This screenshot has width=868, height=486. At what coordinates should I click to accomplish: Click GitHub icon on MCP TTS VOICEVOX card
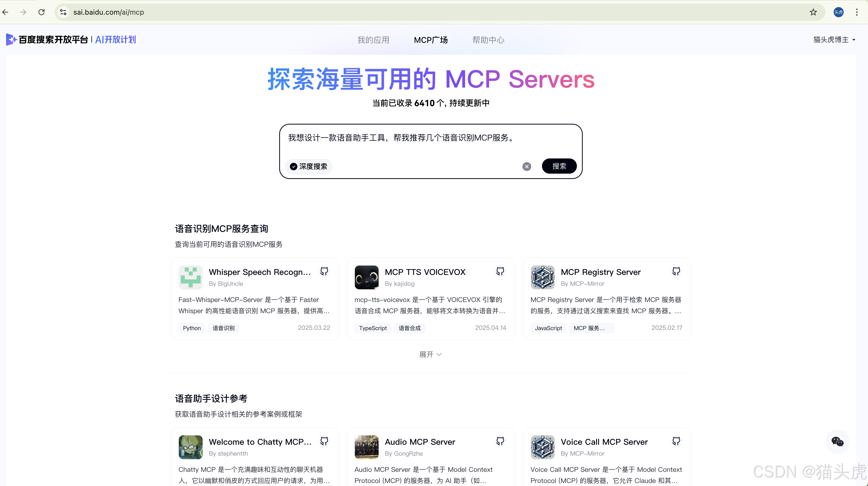pos(500,272)
